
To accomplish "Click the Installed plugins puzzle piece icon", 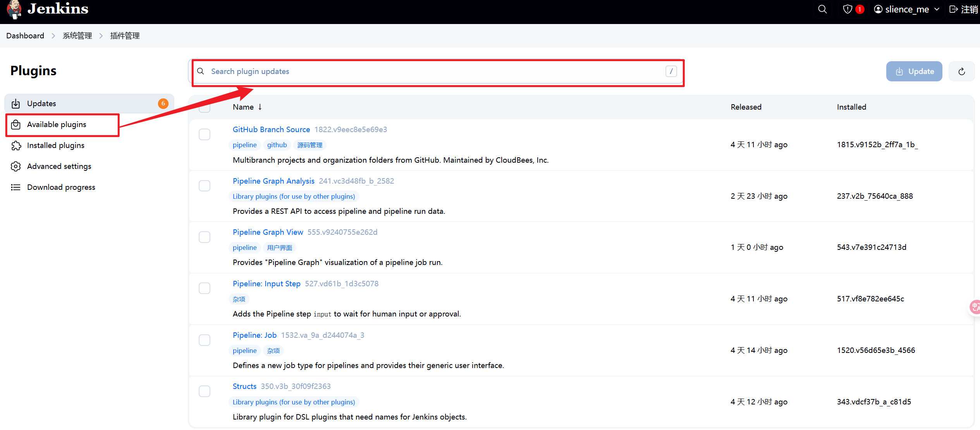I will click(15, 145).
